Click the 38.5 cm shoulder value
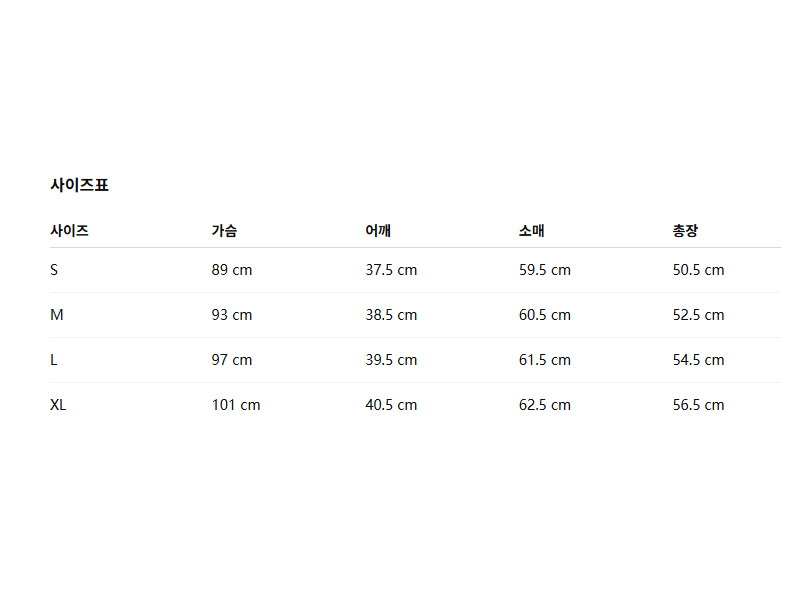 [391, 315]
